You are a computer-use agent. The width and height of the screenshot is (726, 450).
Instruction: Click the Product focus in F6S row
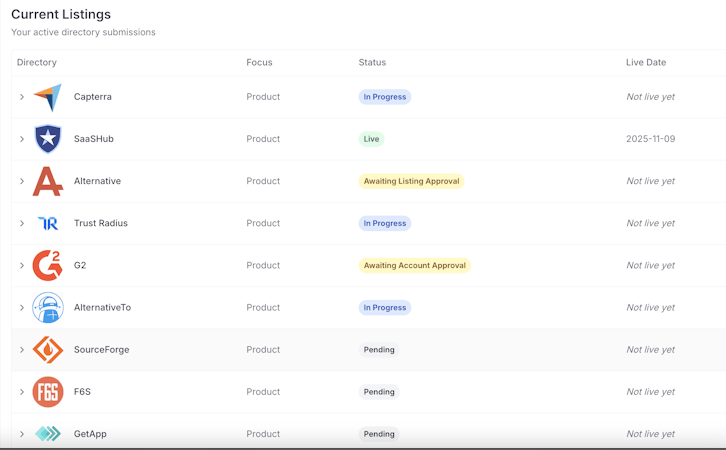[x=263, y=392]
